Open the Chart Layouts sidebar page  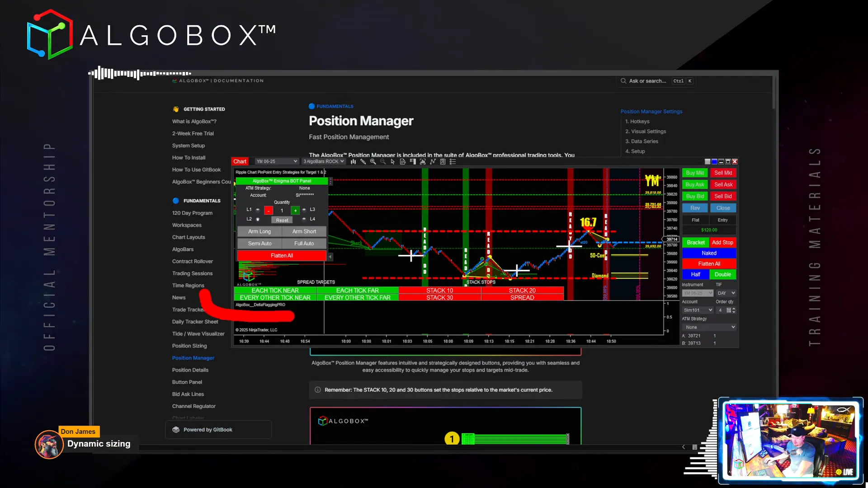[189, 237]
